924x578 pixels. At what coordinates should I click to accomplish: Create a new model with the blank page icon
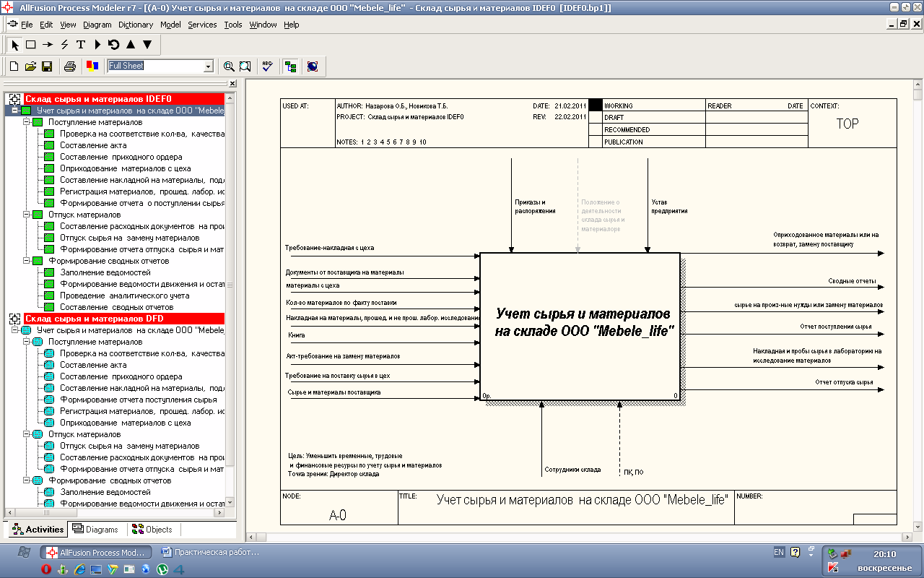(14, 66)
